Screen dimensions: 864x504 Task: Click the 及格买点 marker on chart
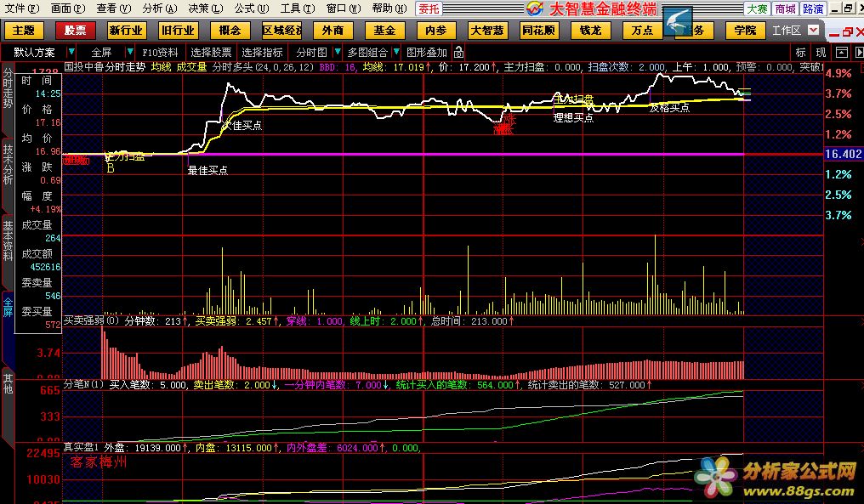669,108
